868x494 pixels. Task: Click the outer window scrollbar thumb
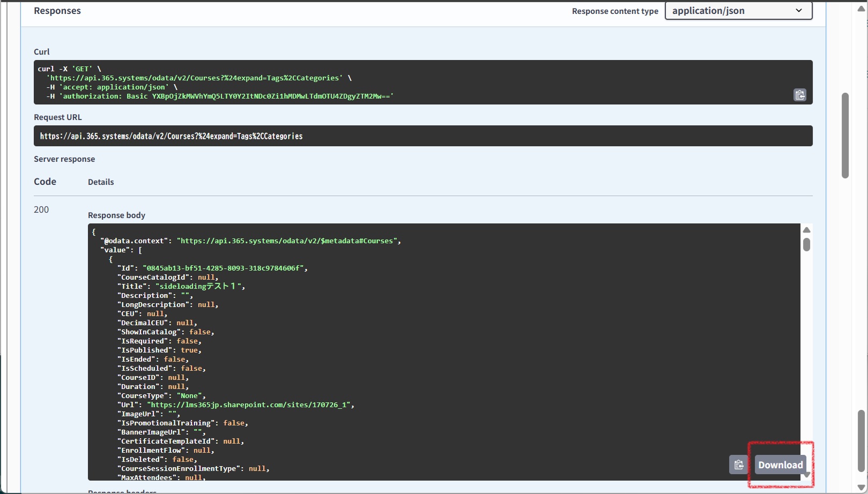coord(861,440)
